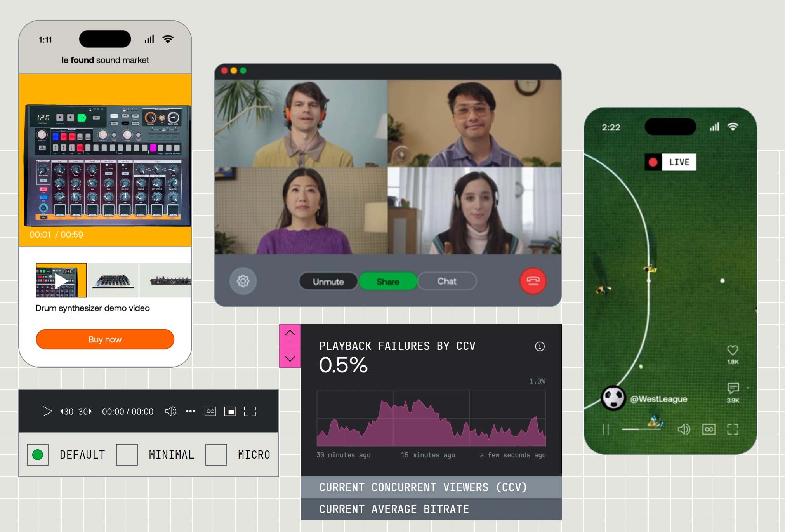The height and width of the screenshot is (532, 785).
Task: Expand Current Average Bitrate row
Action: (431, 509)
